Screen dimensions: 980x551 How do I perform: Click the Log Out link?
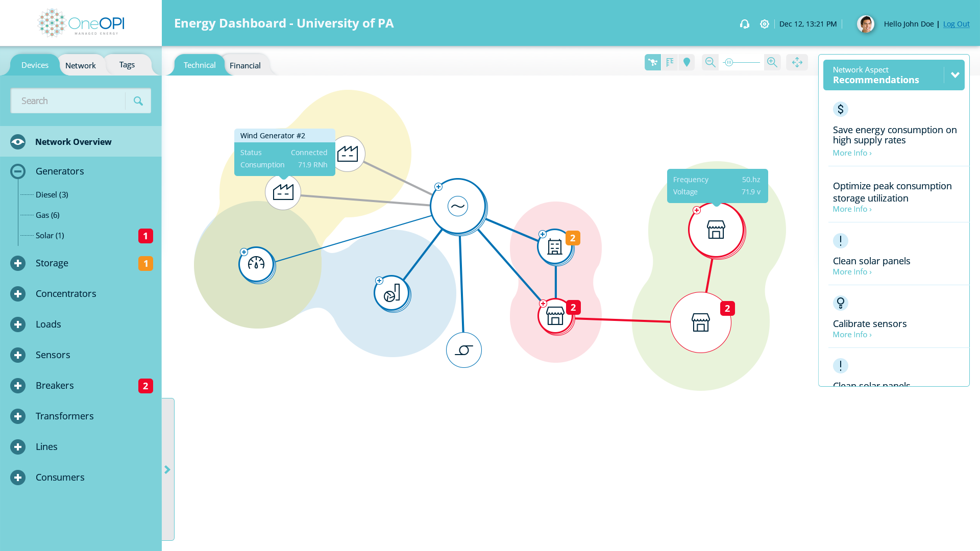coord(956,24)
